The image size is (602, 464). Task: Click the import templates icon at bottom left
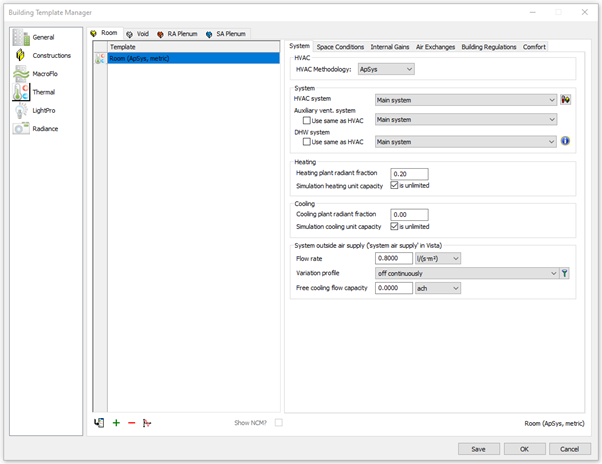(98, 423)
